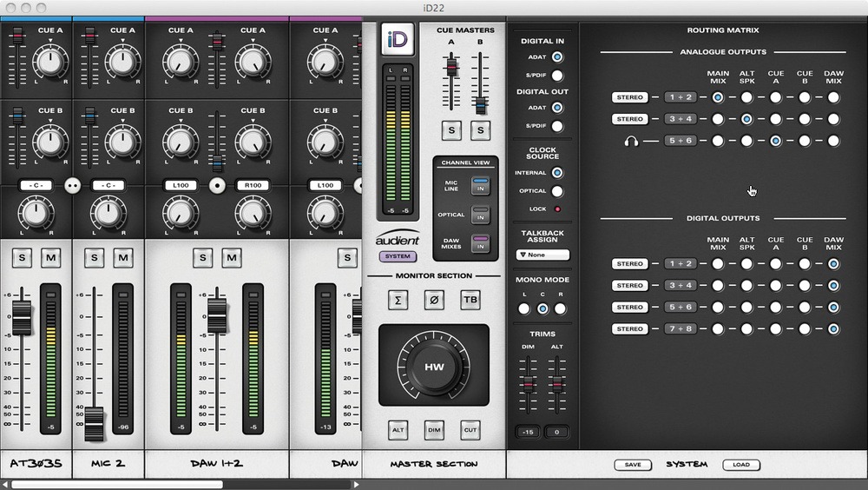The width and height of the screenshot is (868, 490).
Task: Select ADAT for Digital In
Action: (x=557, y=56)
